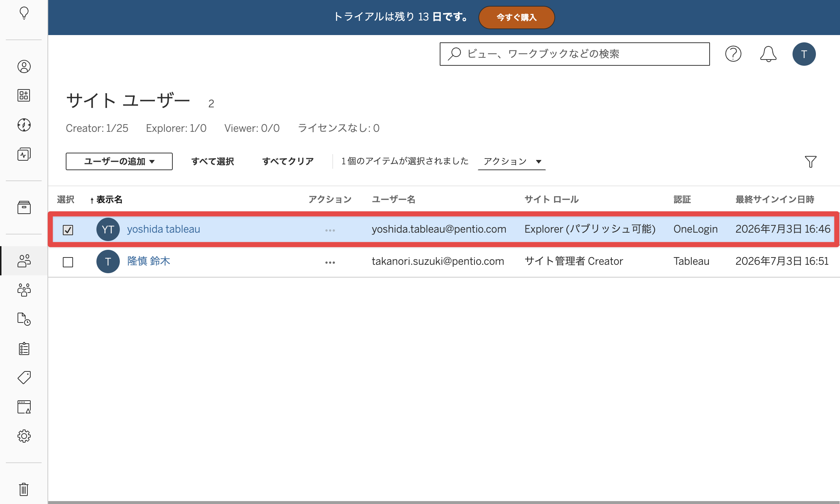Screen dimensions: 840x504
Task: Open the tag labels icon in sidebar
Action: click(x=24, y=378)
